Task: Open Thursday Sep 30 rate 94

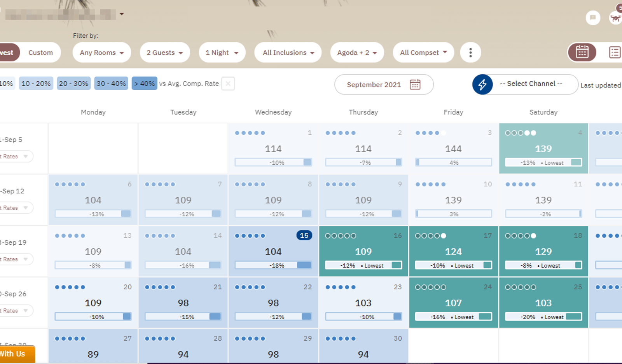Action: tap(363, 346)
